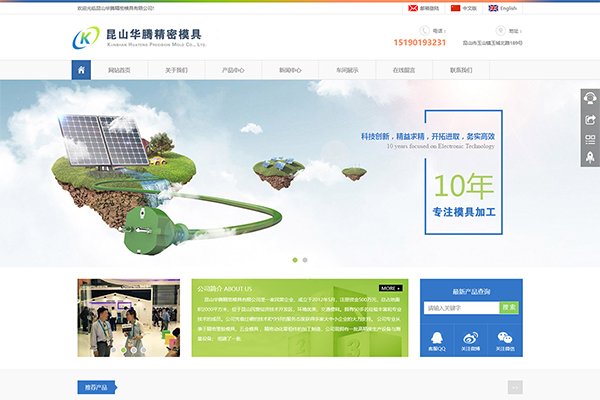Image resolution: width=600 pixels, height=400 pixels.
Task: Click the Kunshan Huateng company logo
Action: 139,39
